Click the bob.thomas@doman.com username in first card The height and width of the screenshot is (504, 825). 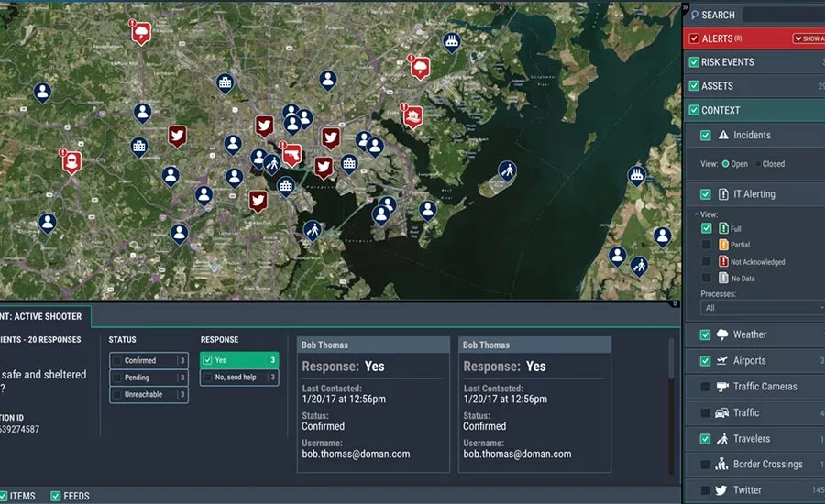pos(356,454)
